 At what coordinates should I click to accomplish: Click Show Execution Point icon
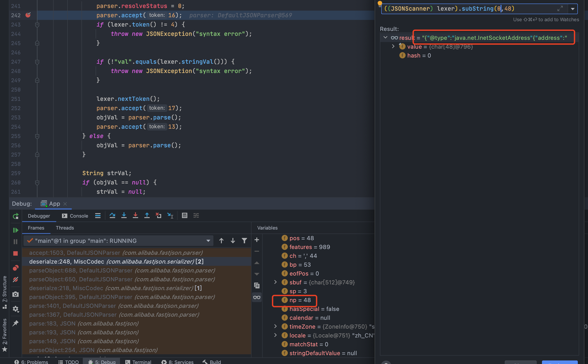(x=98, y=215)
